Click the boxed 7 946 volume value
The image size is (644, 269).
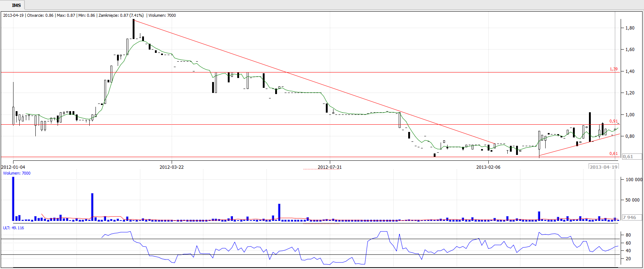click(629, 217)
